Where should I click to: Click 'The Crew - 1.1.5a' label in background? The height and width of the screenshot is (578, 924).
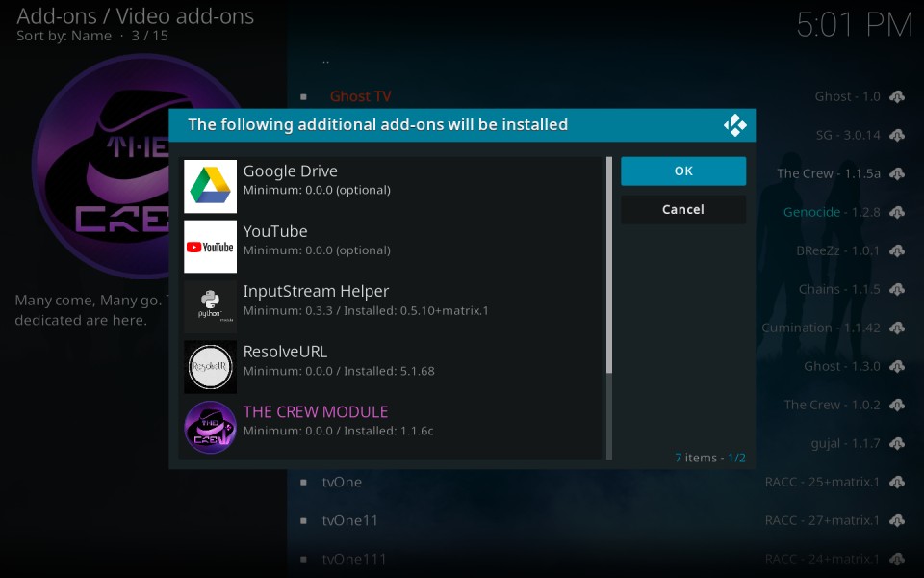[829, 173]
